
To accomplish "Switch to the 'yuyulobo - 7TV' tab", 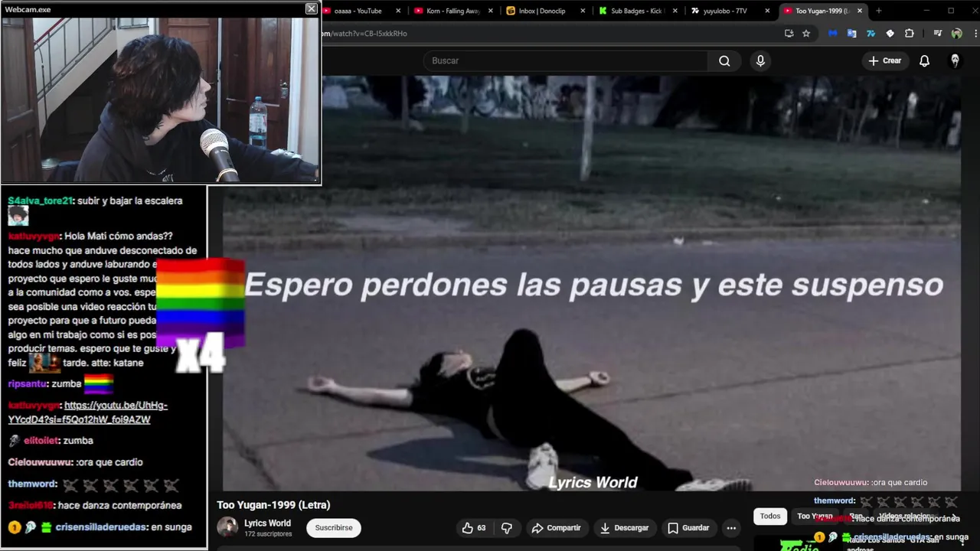I will (724, 11).
